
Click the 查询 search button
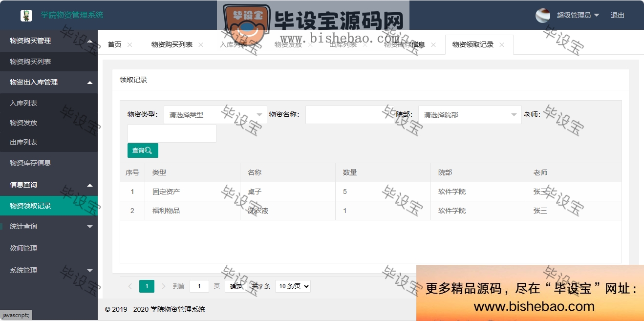click(143, 150)
